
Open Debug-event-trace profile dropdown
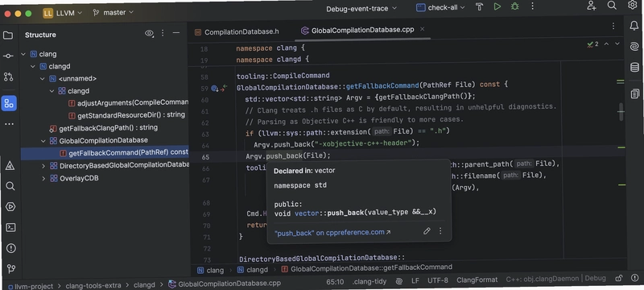click(x=361, y=9)
